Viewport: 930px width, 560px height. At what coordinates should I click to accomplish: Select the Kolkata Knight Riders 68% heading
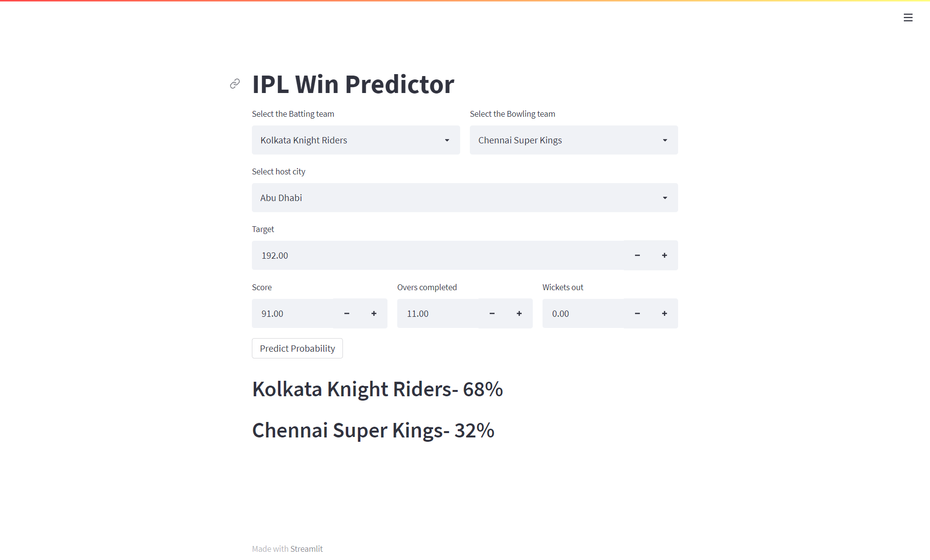click(x=377, y=389)
